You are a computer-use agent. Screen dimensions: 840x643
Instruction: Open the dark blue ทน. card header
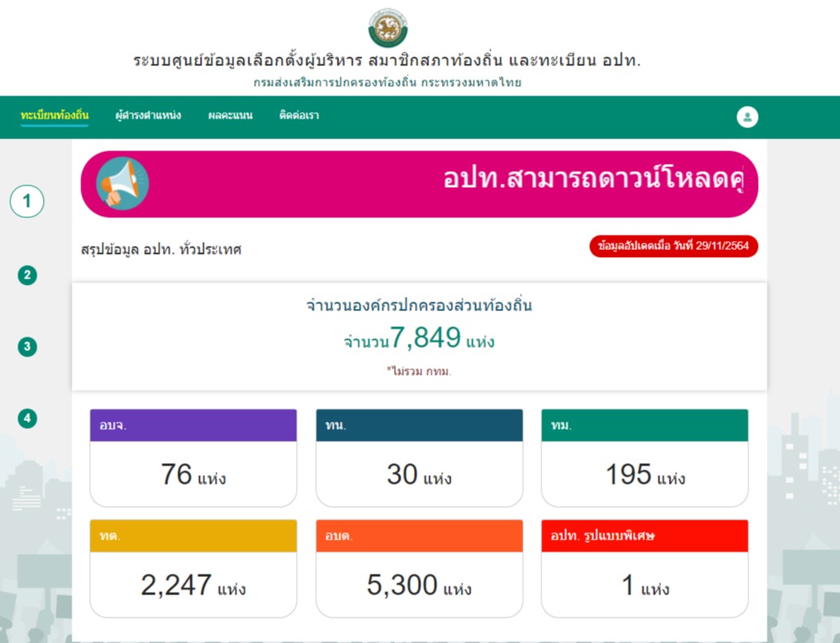(420, 425)
